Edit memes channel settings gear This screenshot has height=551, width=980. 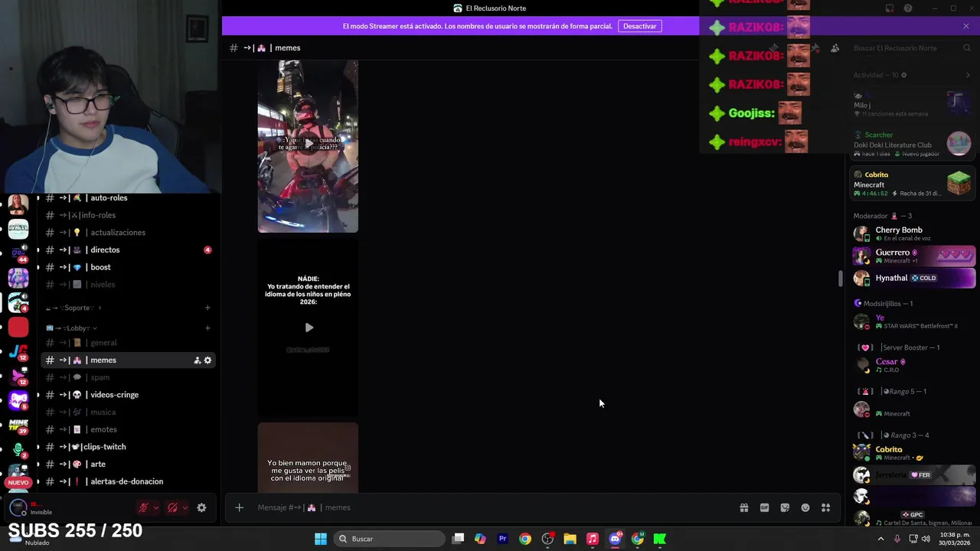point(207,360)
